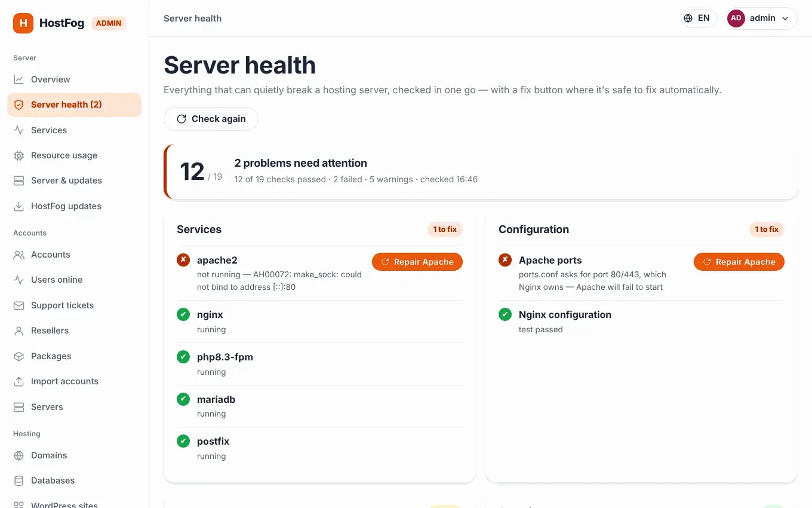Click the Support tickets envelope icon
The height and width of the screenshot is (508, 812).
point(19,305)
